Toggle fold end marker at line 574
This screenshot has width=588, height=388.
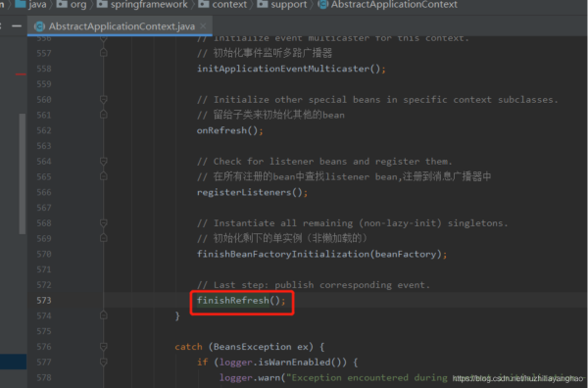click(x=104, y=315)
